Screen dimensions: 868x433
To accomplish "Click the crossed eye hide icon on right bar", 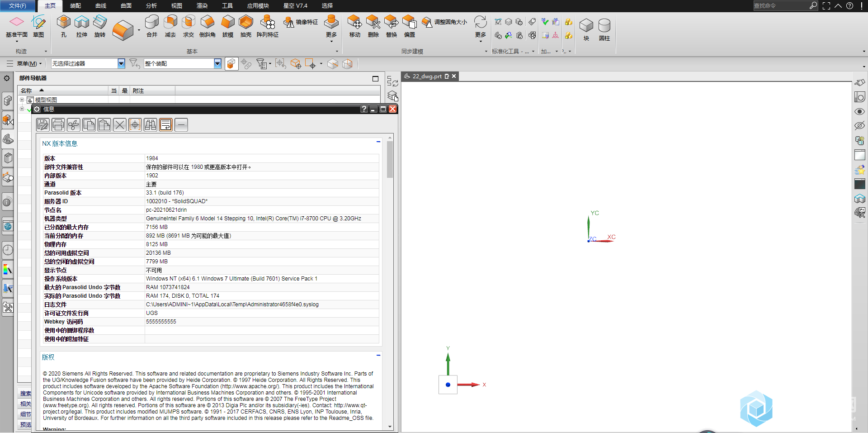I will coord(859,126).
